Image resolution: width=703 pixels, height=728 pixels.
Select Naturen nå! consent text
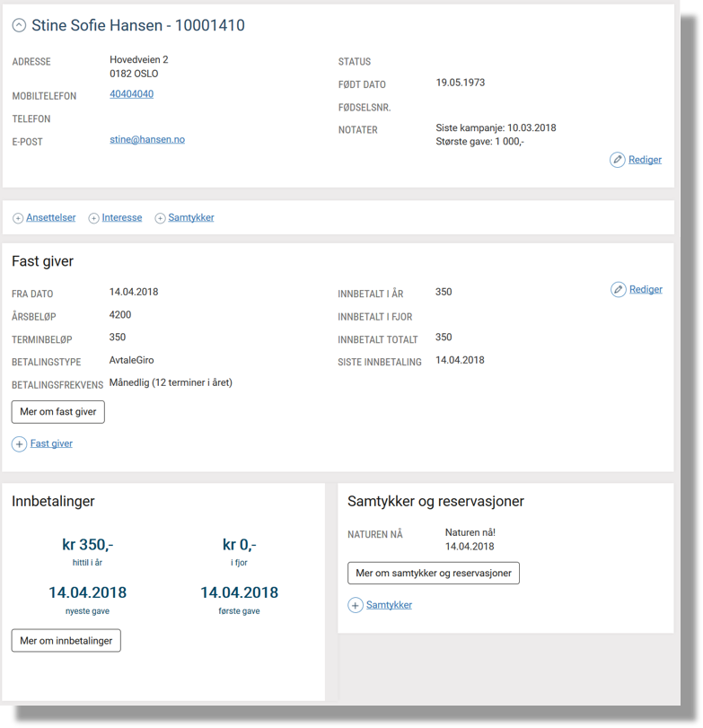click(470, 532)
